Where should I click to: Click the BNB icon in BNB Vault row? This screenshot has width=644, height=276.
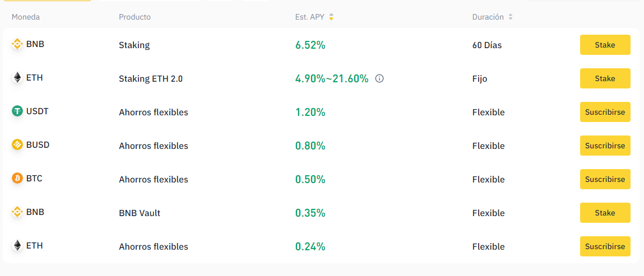click(x=17, y=212)
